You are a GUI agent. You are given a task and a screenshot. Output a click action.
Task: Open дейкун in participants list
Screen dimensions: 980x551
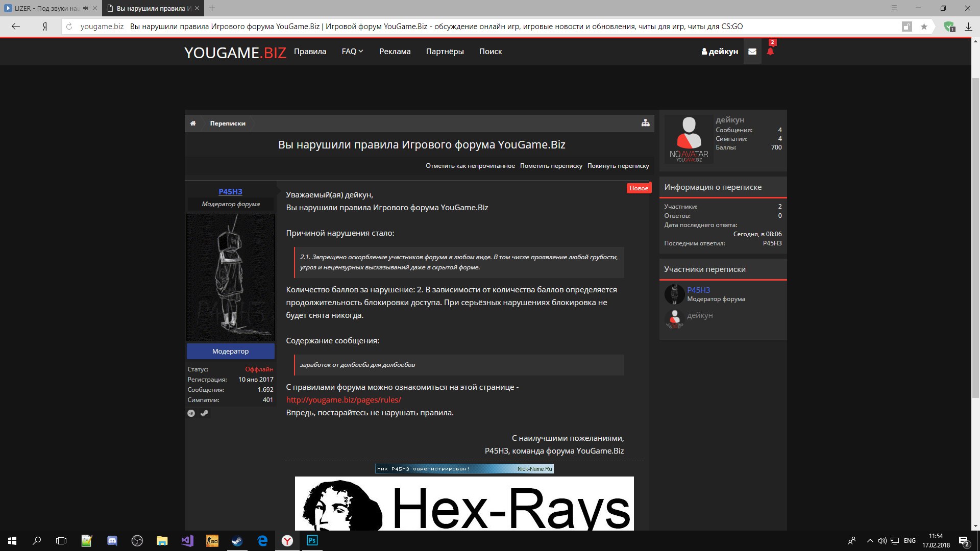click(x=700, y=315)
